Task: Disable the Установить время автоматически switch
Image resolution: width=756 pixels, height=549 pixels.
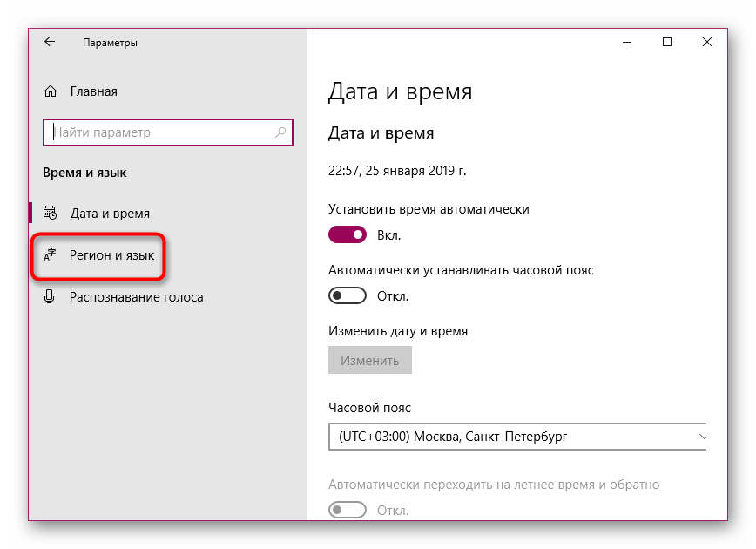Action: point(348,234)
